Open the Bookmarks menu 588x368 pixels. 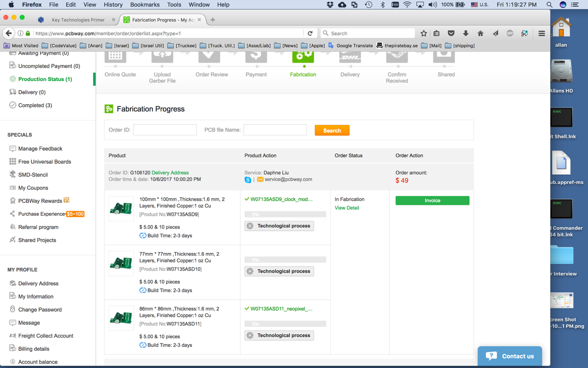click(145, 5)
